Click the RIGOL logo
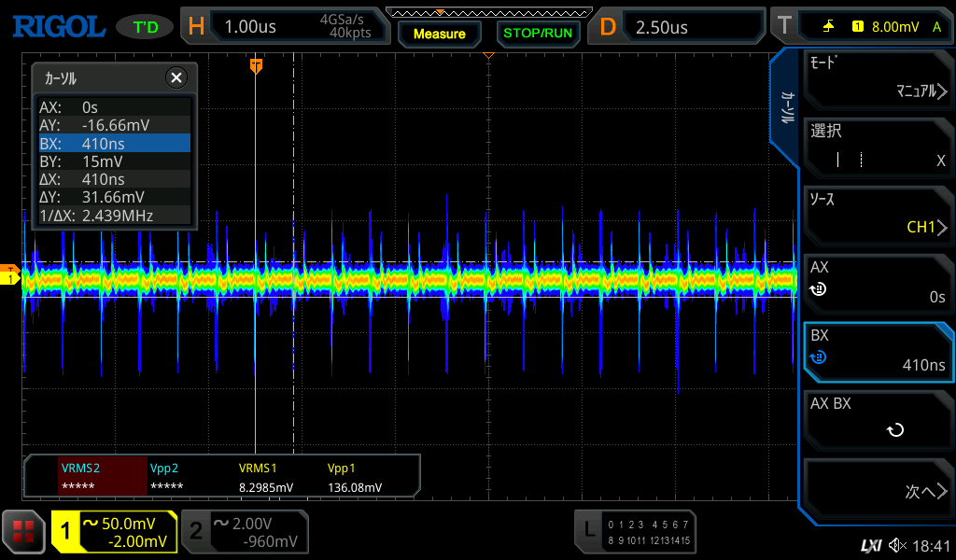Viewport: 956px width, 560px height. point(58,27)
